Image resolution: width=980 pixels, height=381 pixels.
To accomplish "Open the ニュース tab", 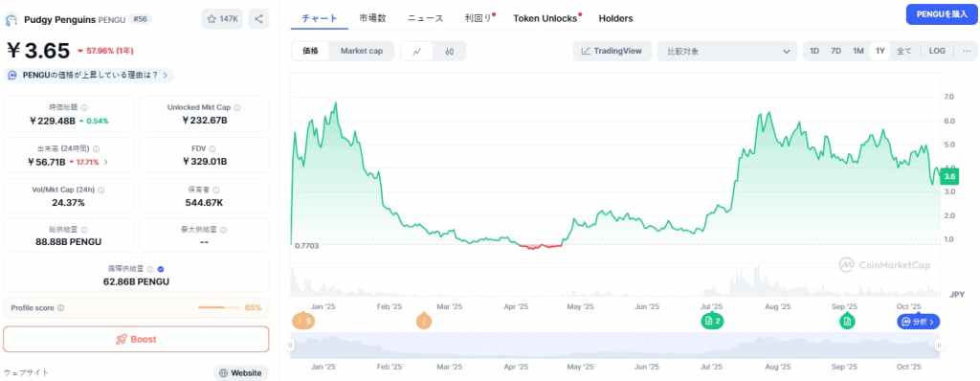I will click(426, 18).
